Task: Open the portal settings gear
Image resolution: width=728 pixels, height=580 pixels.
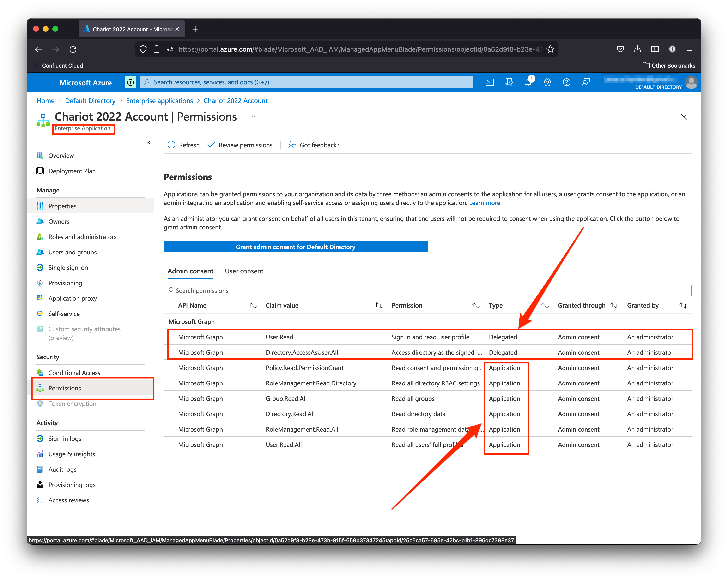Action: [547, 82]
